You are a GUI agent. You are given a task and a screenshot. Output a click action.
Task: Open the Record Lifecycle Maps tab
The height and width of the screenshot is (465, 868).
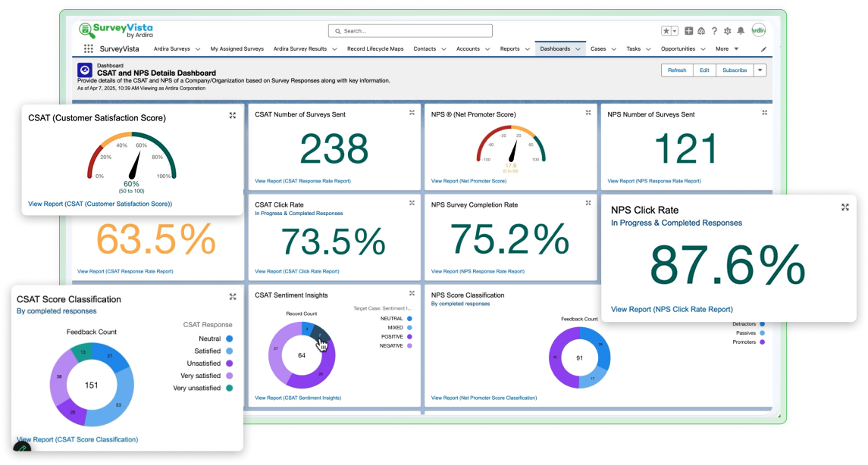pyautogui.click(x=375, y=48)
